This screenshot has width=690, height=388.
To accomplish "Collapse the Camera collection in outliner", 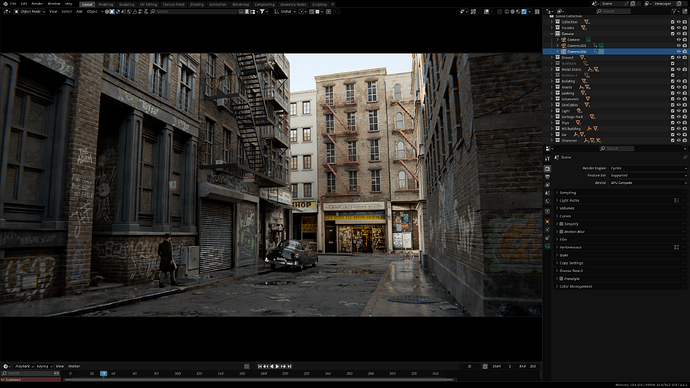I will [552, 33].
